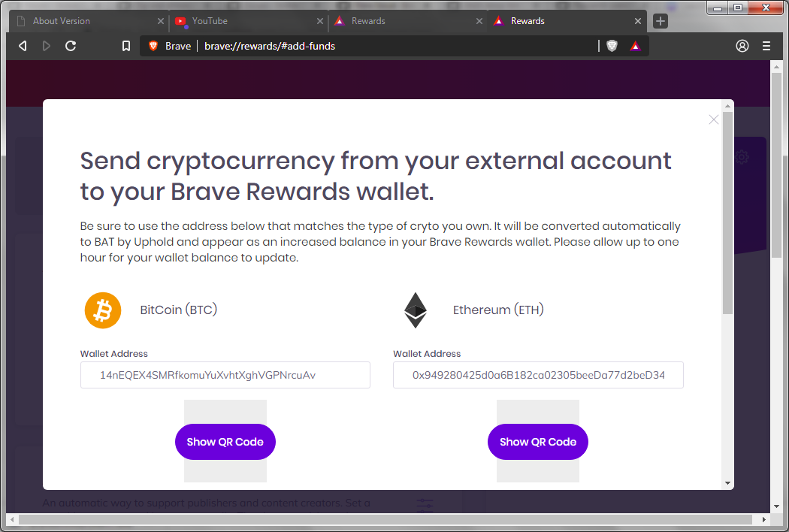Show QR Code for the Bitcoin wallet

click(225, 442)
